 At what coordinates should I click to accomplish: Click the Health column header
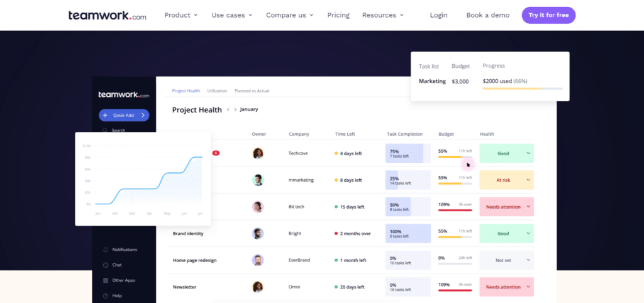coord(487,134)
